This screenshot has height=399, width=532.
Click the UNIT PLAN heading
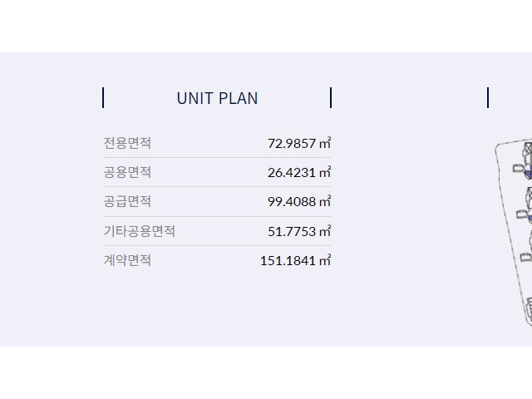pos(217,98)
